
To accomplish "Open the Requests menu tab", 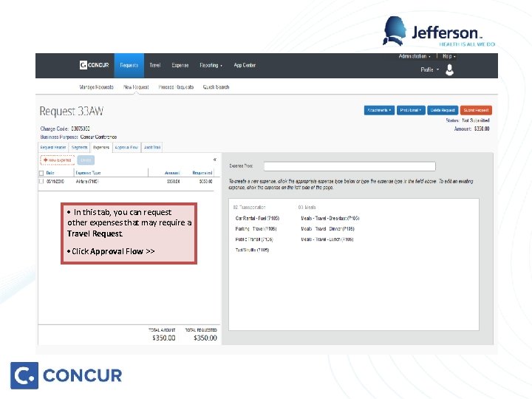I will coord(129,66).
